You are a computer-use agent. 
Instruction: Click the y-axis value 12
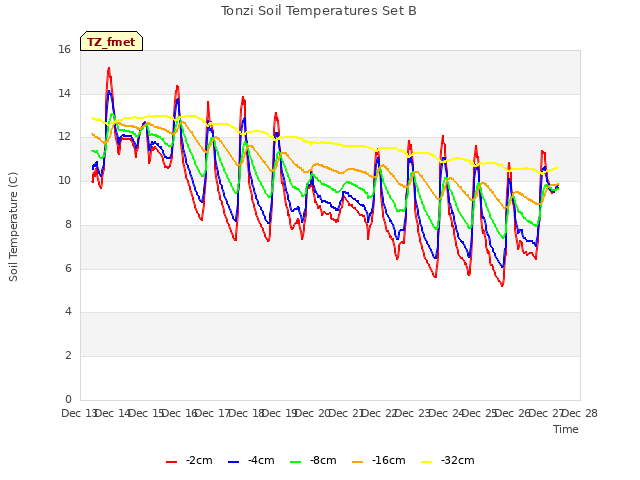pyautogui.click(x=64, y=137)
